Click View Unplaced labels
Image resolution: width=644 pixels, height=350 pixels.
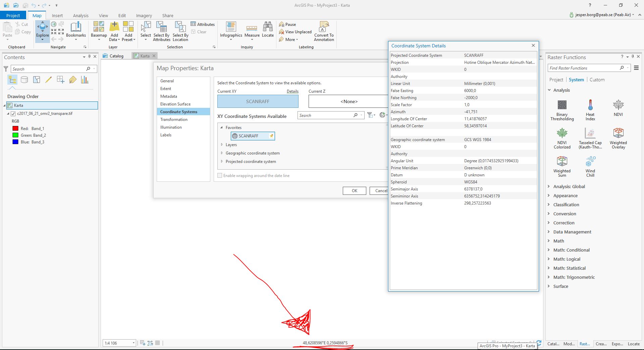(295, 32)
